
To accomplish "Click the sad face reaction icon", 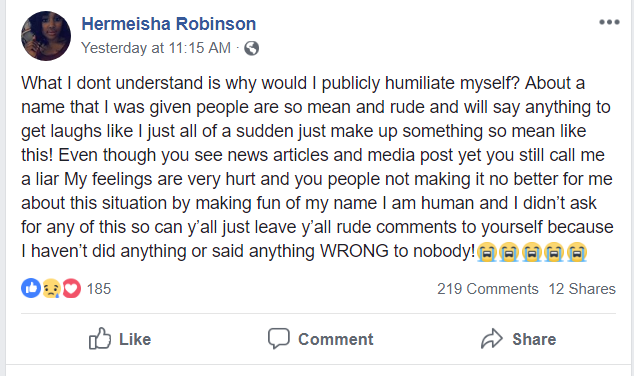I will 51,288.
